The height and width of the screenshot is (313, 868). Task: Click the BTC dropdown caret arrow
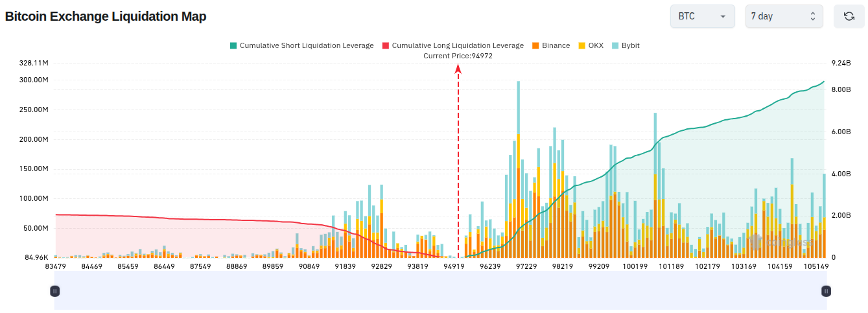(x=723, y=17)
